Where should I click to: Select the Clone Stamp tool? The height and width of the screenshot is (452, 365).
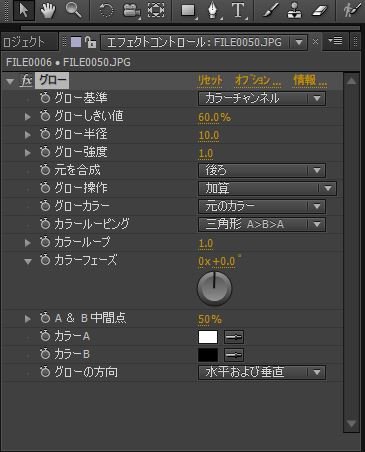[295, 10]
